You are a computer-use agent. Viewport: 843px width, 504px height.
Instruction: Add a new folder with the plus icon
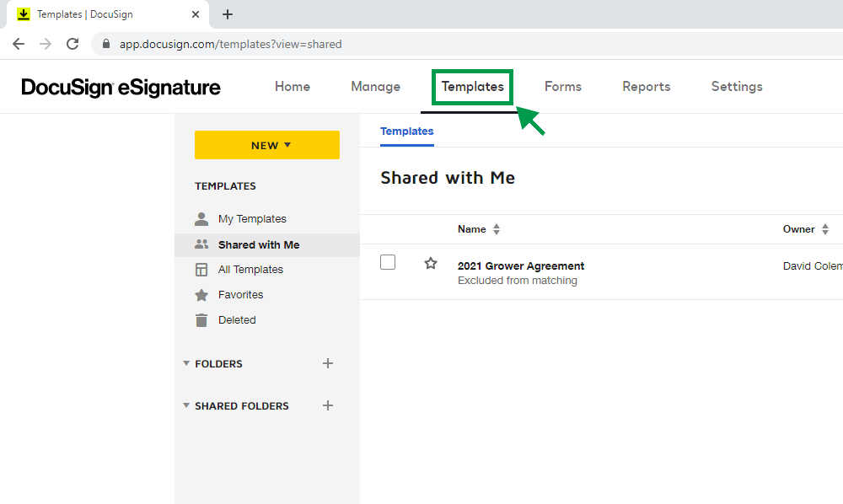pos(328,363)
